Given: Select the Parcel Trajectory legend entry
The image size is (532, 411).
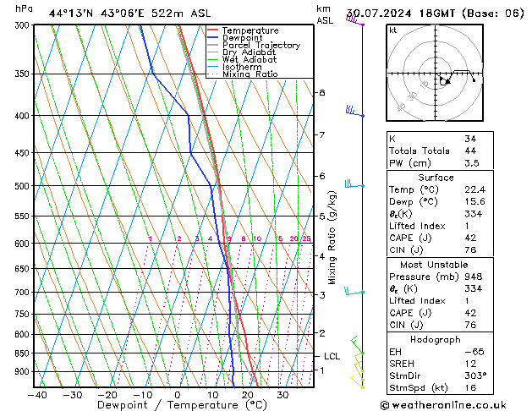Looking at the screenshot, I should point(261,46).
